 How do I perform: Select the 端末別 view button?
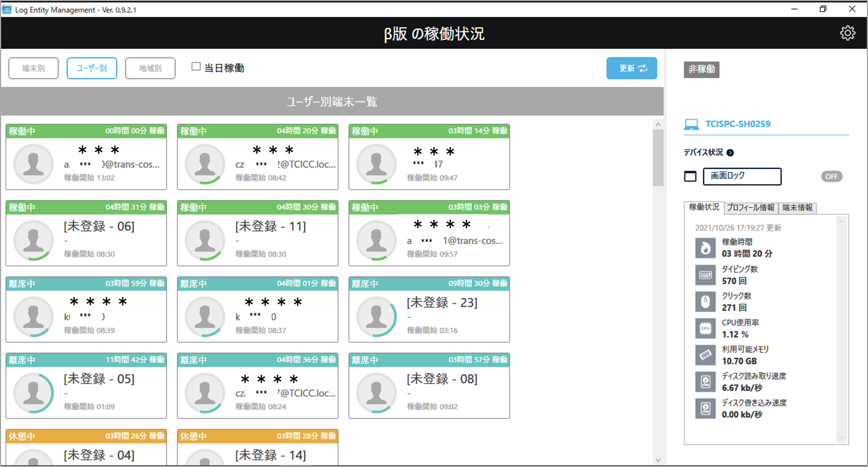(x=34, y=68)
